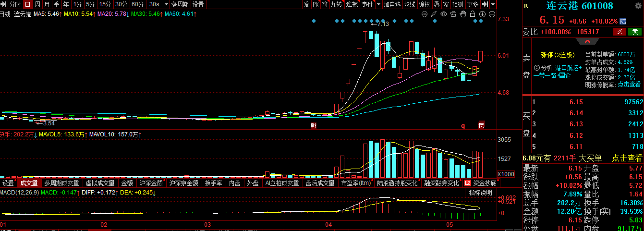Switch to 15分 minute chart
This screenshot has width=644, height=231.
click(105, 4)
